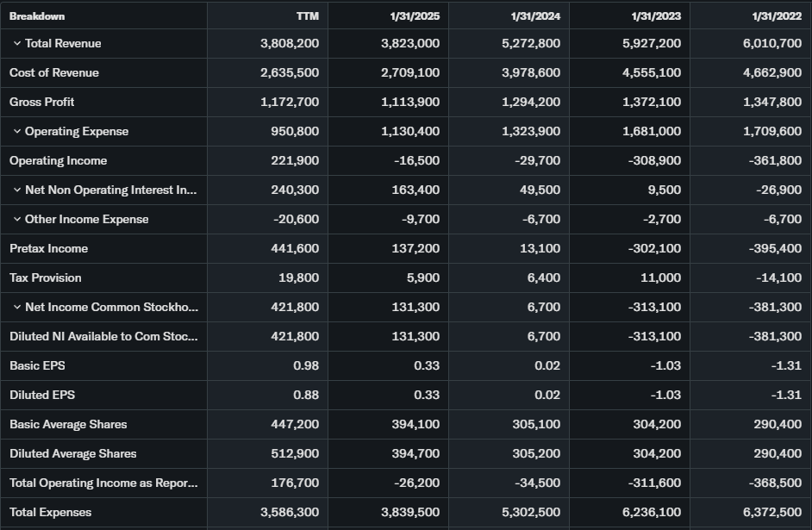Expand the Operating Expense chevron

click(x=16, y=132)
